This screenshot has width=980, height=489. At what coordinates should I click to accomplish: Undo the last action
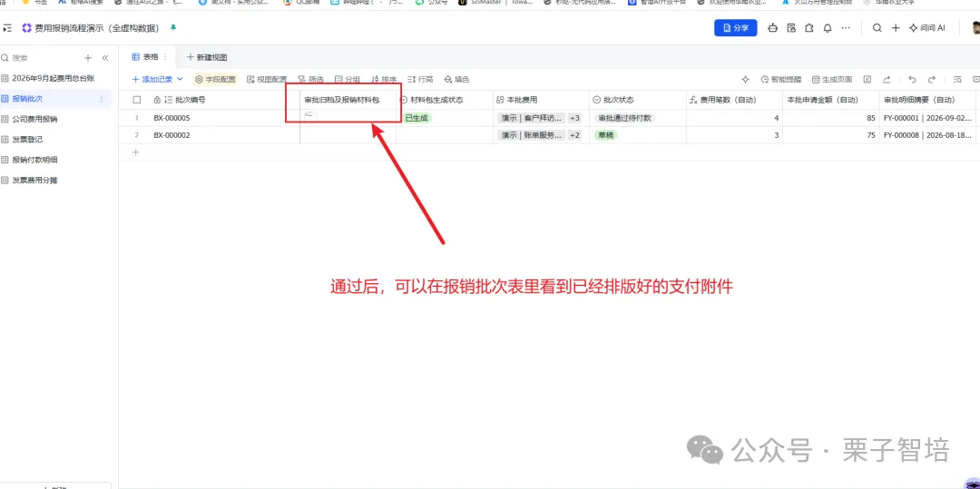[x=913, y=79]
